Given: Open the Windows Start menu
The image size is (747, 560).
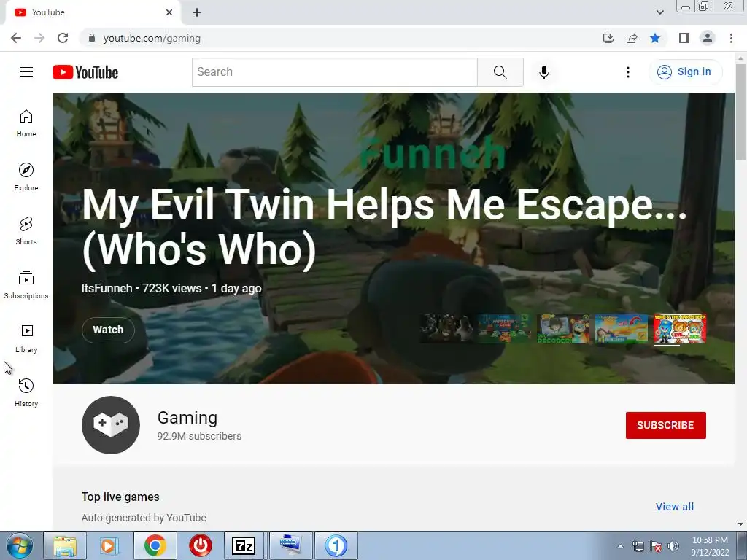Looking at the screenshot, I should coord(18,545).
